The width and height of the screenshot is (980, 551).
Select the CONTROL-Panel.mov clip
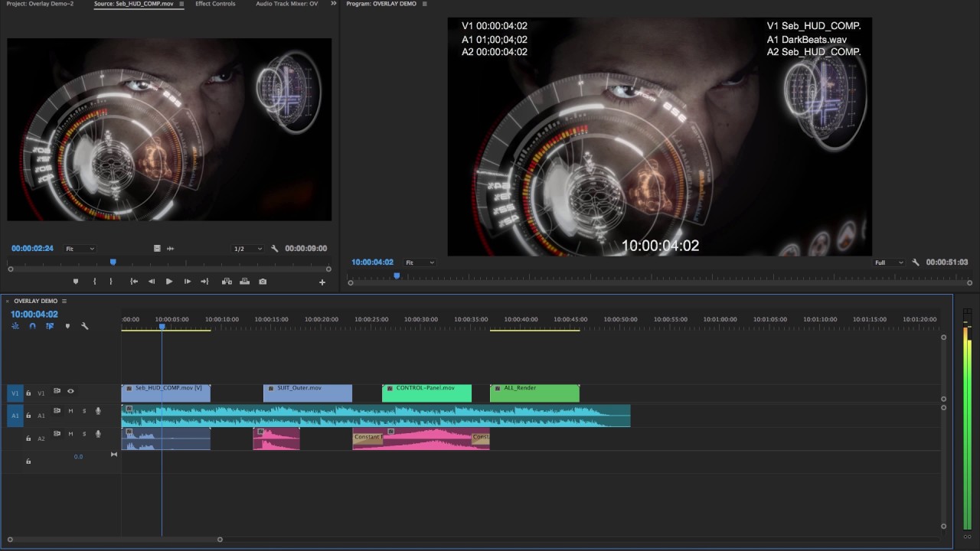[x=426, y=393]
